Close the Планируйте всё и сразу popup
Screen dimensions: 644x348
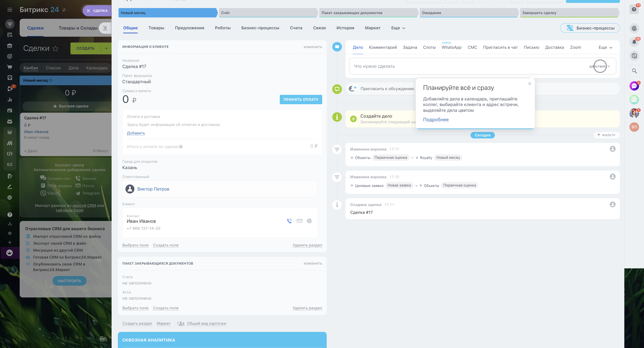coord(530,84)
